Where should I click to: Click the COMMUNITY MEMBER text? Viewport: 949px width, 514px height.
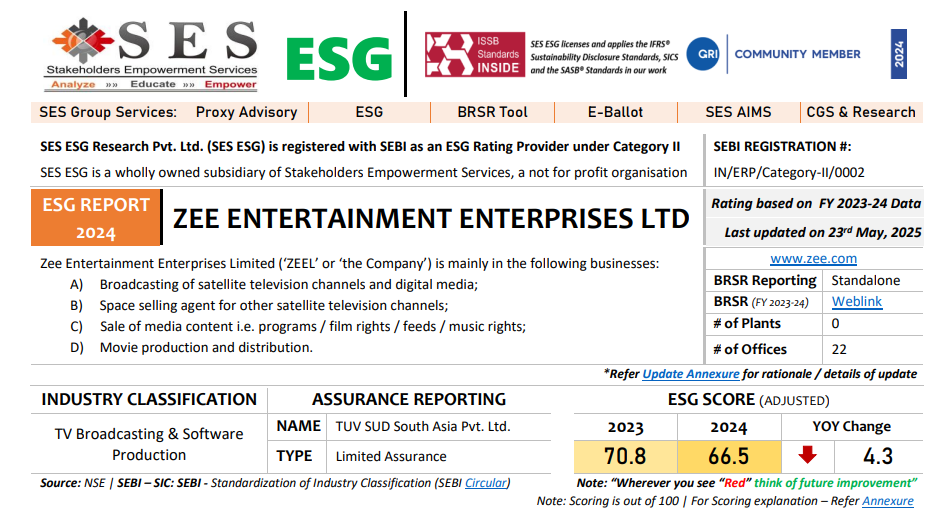797,54
